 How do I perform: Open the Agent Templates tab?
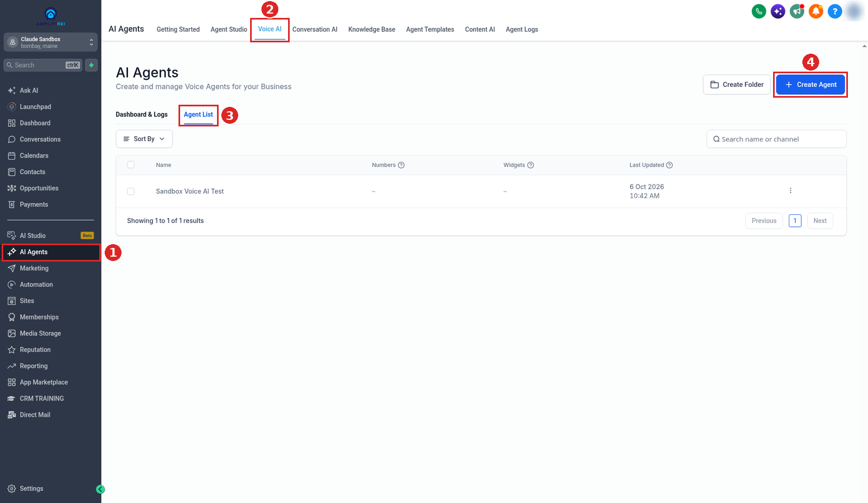[x=430, y=29]
